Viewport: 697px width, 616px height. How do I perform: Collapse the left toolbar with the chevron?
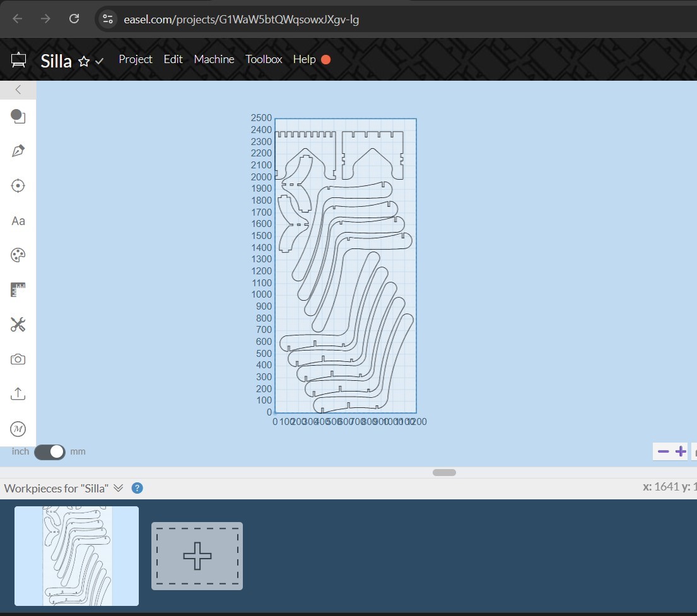18,90
